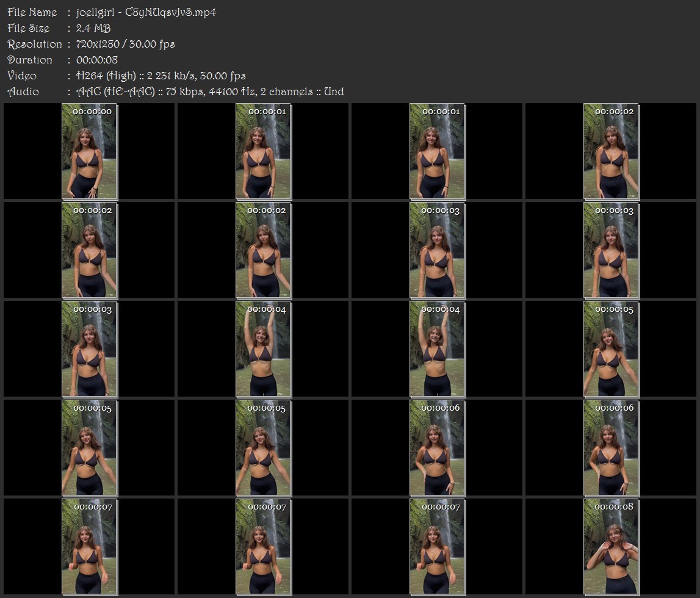Open the final frame thumbnail stamped 00:00:08

coord(611,547)
